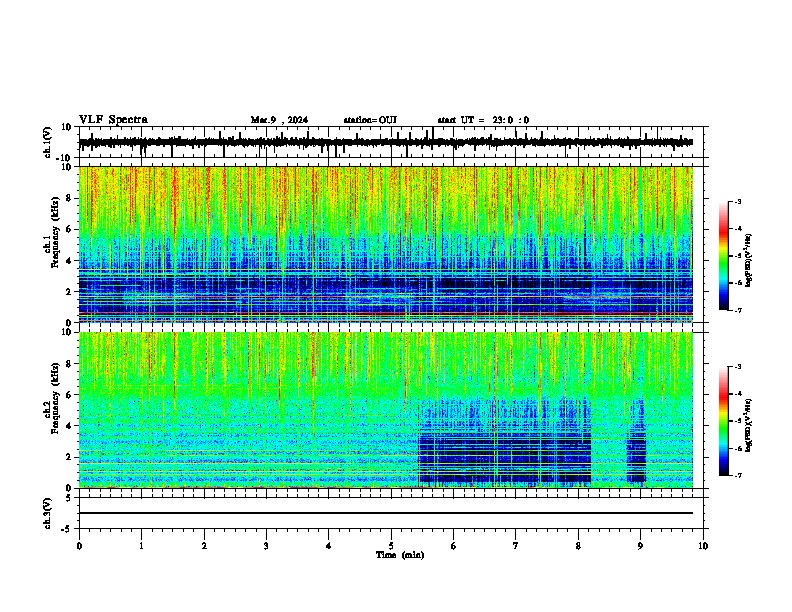Click the "ch.1(V)" axis label
The image size is (792, 612).
tap(47, 142)
